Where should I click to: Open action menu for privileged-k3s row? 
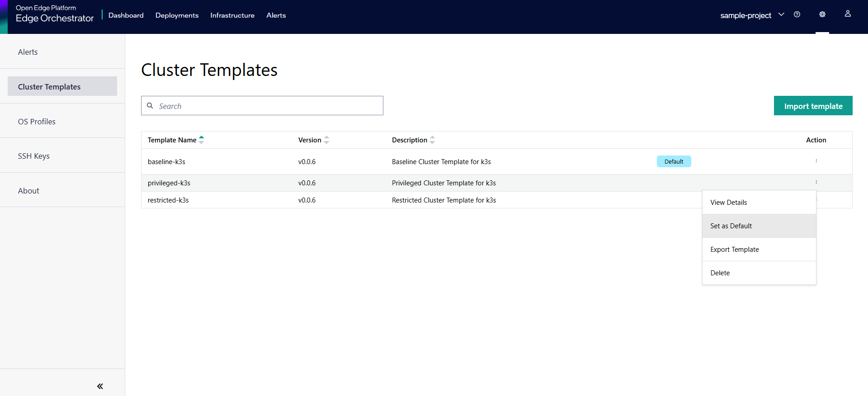(x=816, y=182)
